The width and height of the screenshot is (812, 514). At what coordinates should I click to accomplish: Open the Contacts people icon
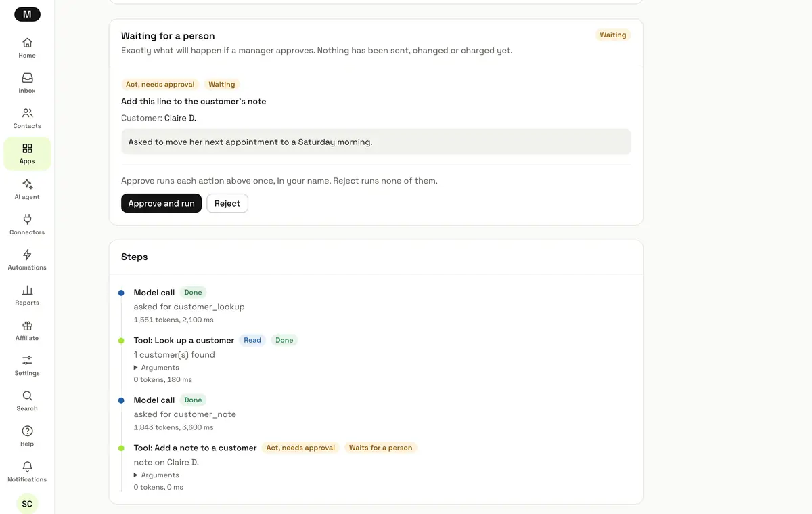[x=27, y=113]
